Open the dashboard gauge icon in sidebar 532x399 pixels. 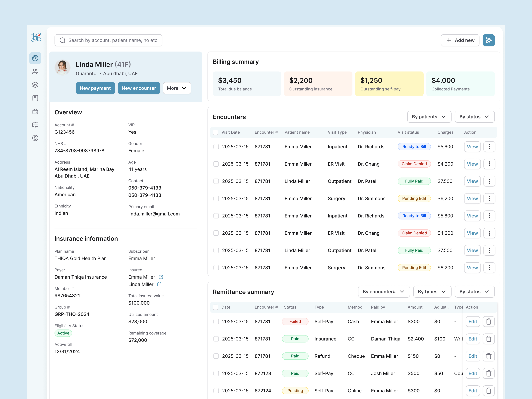click(35, 58)
